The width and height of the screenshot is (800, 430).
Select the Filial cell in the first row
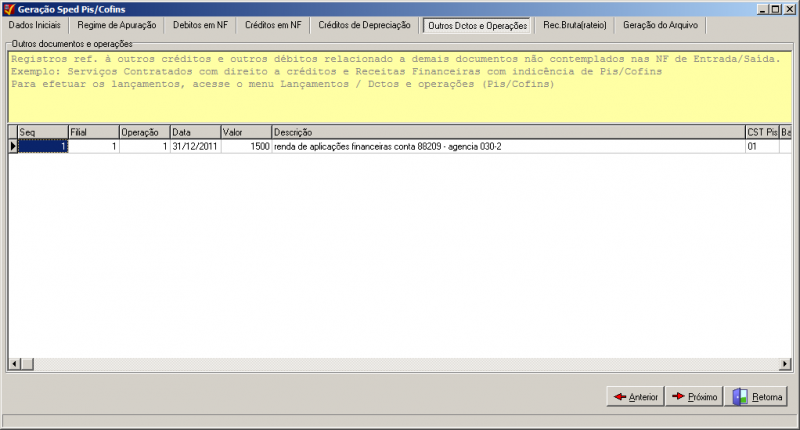(x=94, y=146)
